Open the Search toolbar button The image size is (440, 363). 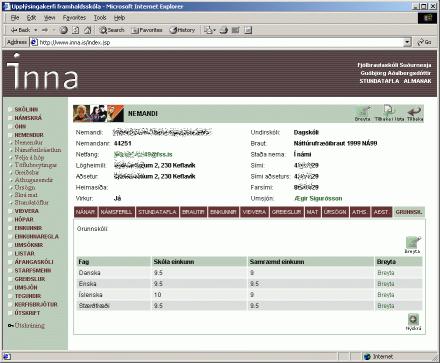(112, 30)
